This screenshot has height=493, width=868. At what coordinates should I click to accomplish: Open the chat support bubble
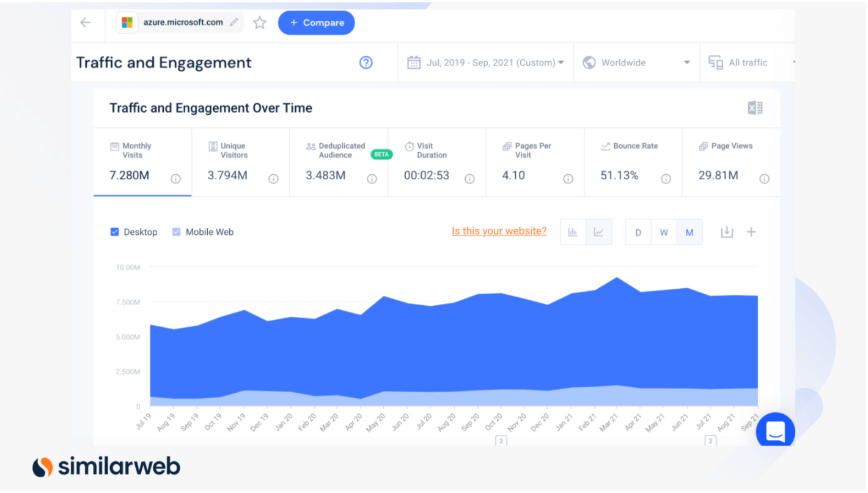tap(775, 432)
